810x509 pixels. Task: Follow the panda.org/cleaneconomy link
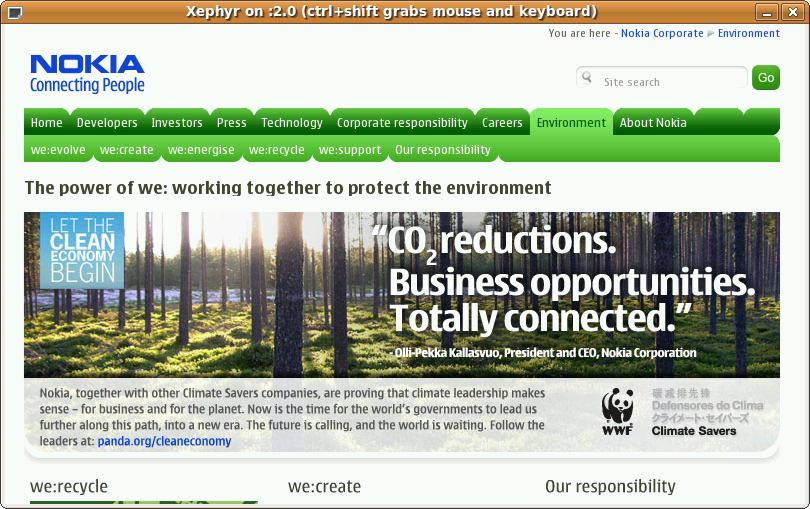164,441
